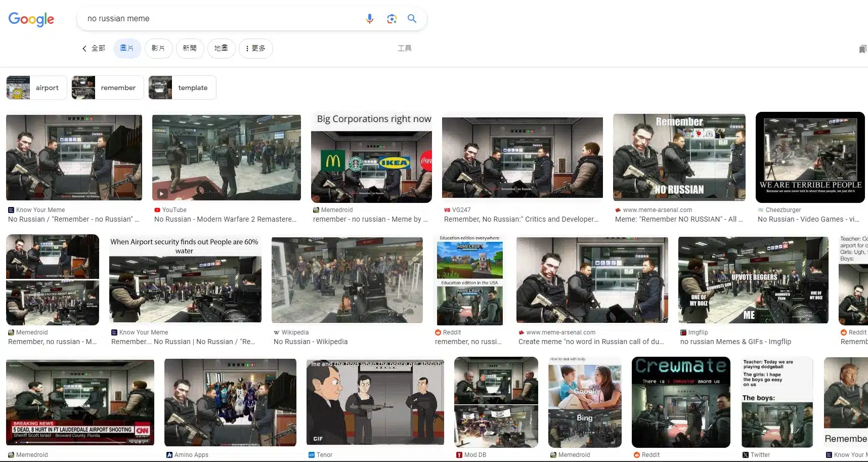Viewport: 868px width, 462px height.
Task: Click the Google logo
Action: [31, 19]
